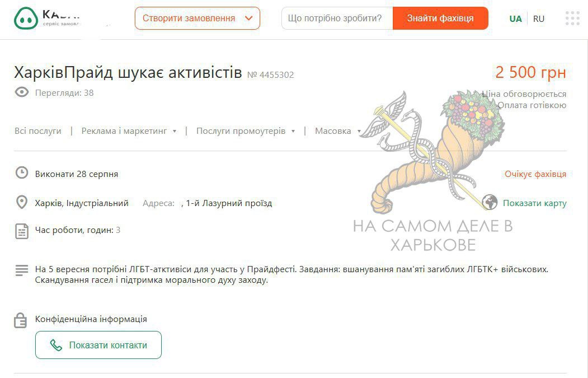This screenshot has height=378, width=588.
Task: Switch language to UA
Action: click(516, 19)
